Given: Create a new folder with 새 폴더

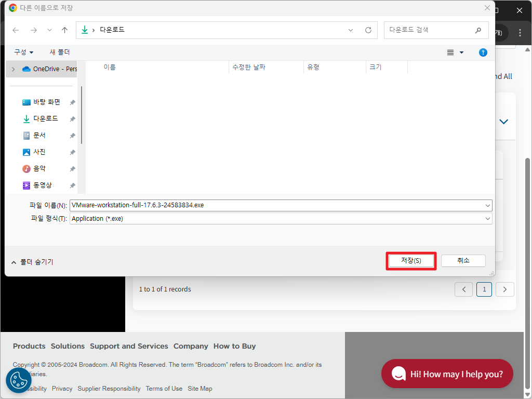Looking at the screenshot, I should [60, 52].
